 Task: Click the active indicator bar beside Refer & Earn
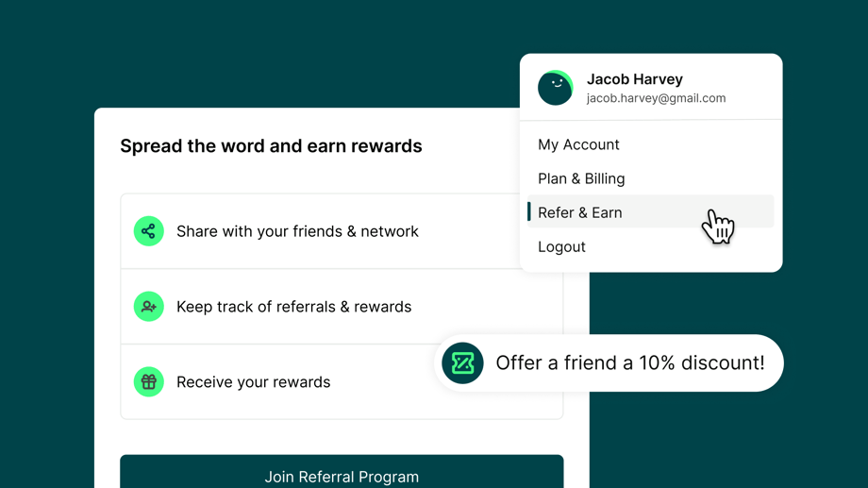[529, 211]
